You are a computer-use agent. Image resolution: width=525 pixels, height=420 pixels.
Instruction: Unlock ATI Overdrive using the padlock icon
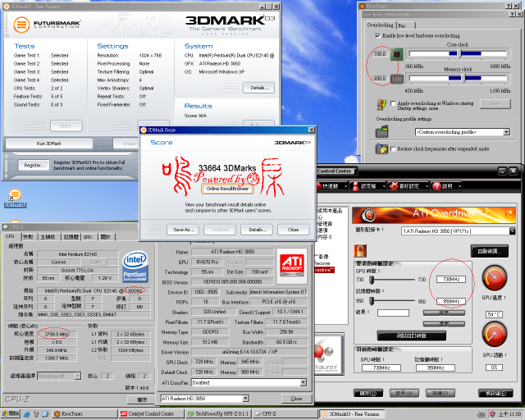(x=360, y=250)
